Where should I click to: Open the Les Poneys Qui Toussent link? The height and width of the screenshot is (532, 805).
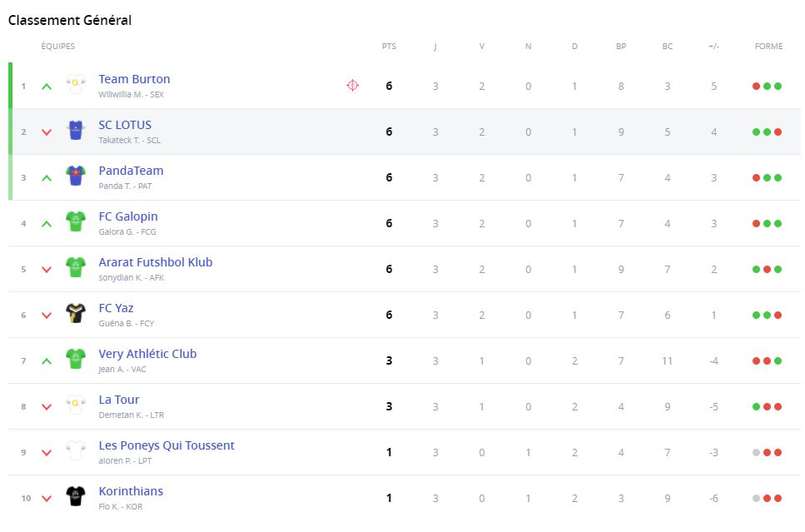click(x=166, y=445)
